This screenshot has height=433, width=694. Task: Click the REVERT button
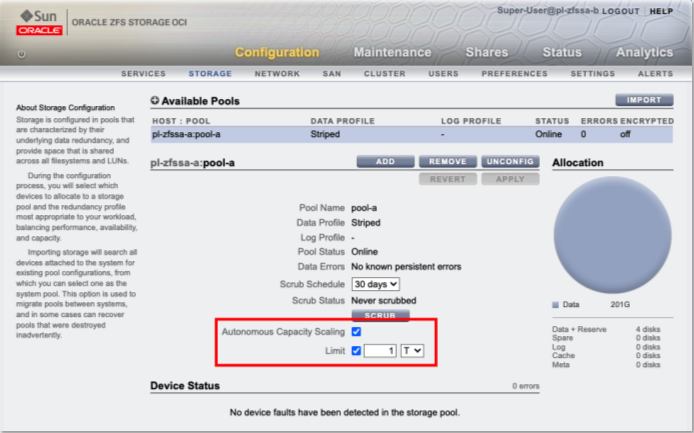tap(448, 179)
